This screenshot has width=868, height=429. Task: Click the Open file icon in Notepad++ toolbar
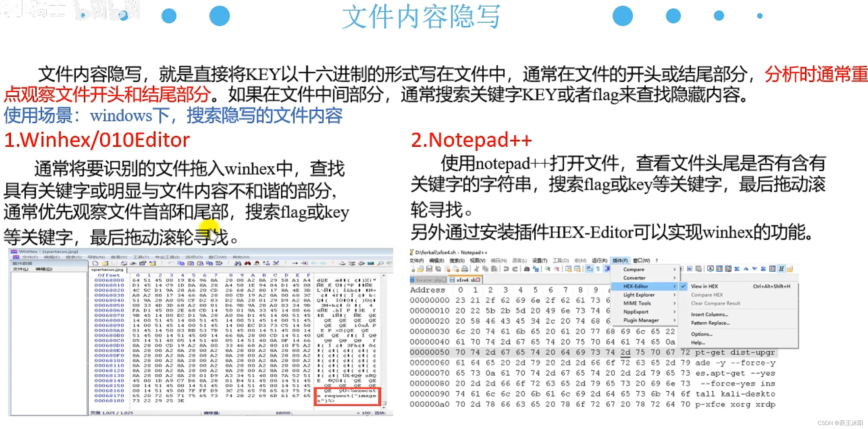[x=421, y=269]
